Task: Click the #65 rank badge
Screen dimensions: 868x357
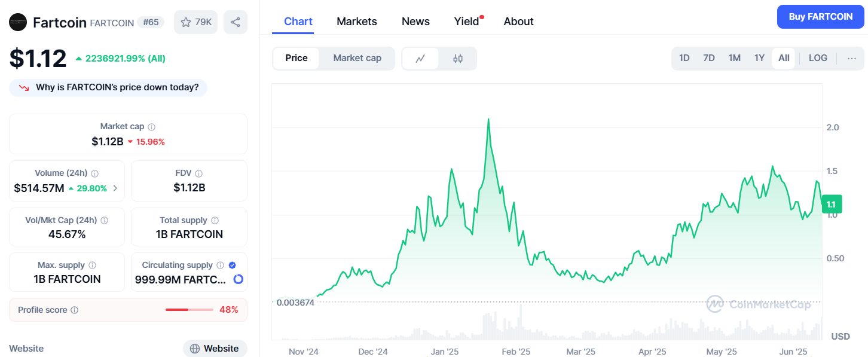Action: click(x=151, y=22)
